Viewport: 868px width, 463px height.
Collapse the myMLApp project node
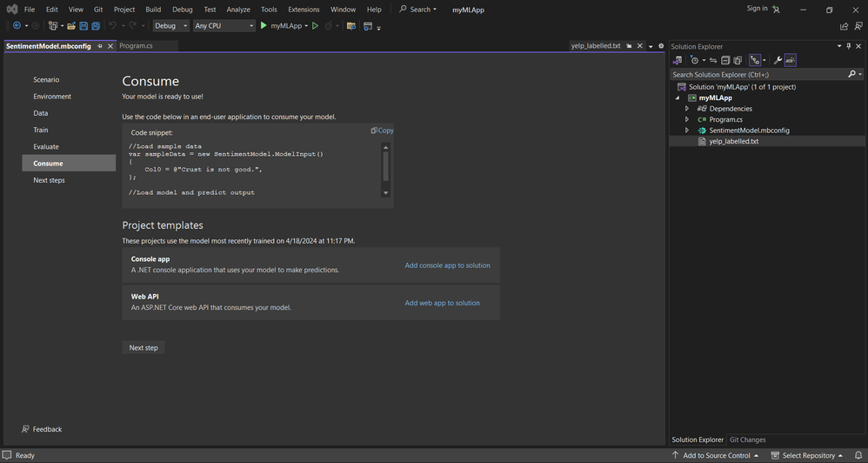point(678,98)
